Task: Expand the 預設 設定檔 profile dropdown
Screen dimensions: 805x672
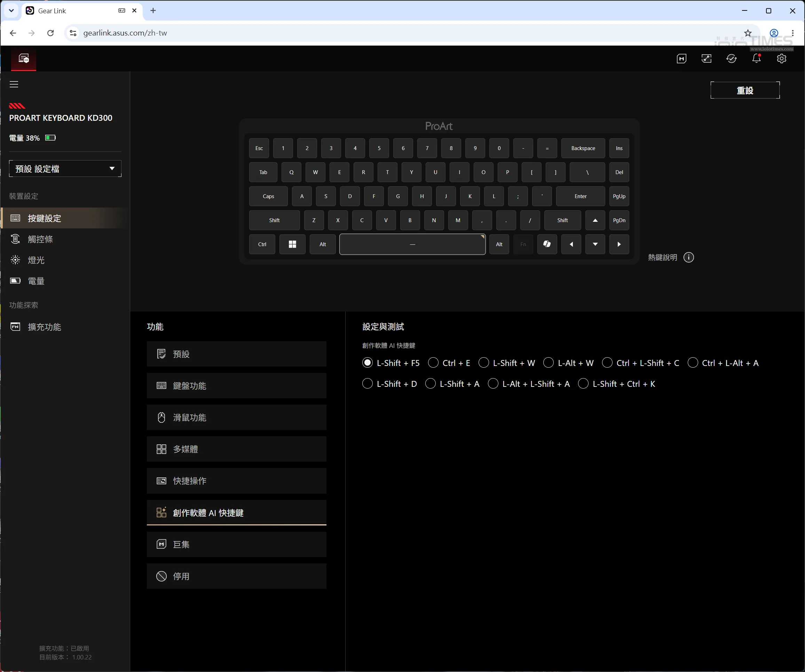Action: tap(65, 169)
